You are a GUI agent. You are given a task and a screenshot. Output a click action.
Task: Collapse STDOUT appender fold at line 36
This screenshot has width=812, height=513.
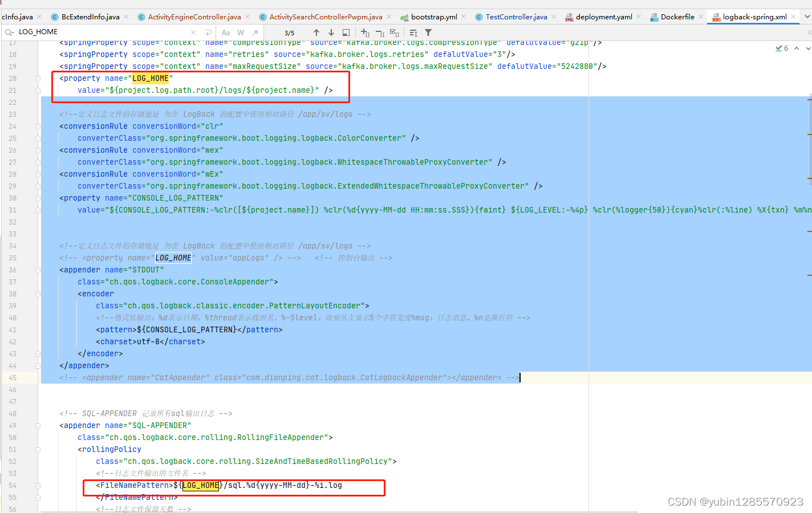click(38, 270)
